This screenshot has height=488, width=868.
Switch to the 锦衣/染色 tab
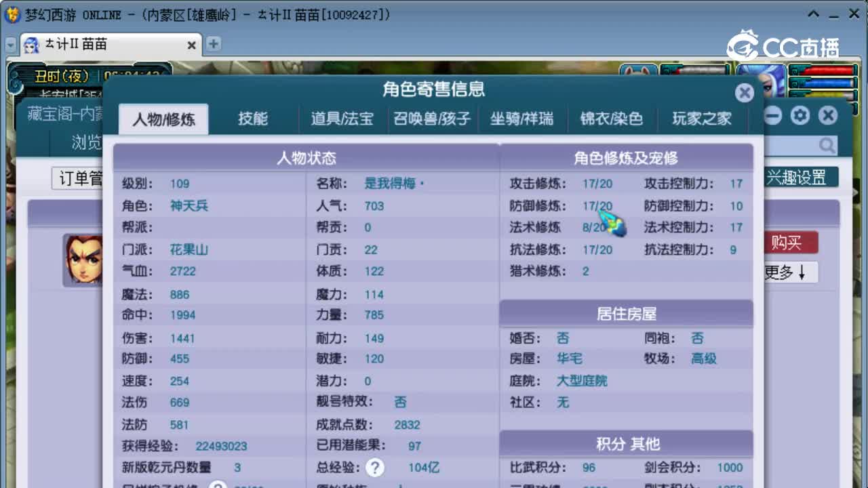point(612,119)
